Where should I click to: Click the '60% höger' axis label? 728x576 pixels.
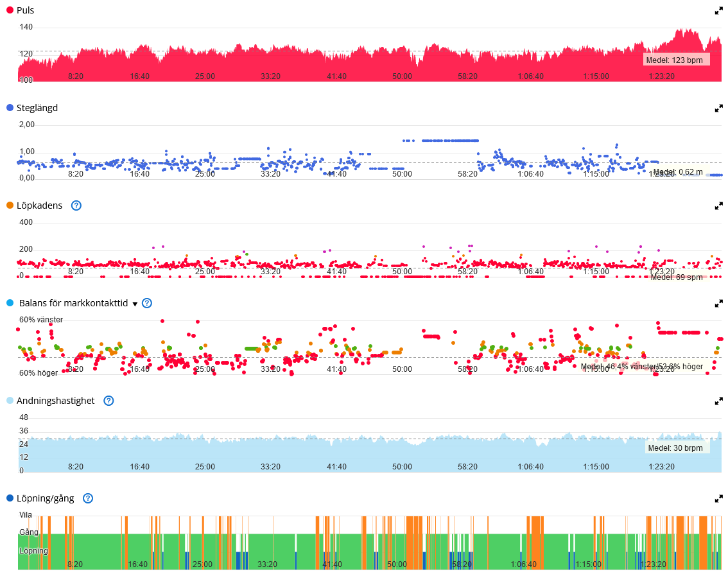pyautogui.click(x=39, y=373)
